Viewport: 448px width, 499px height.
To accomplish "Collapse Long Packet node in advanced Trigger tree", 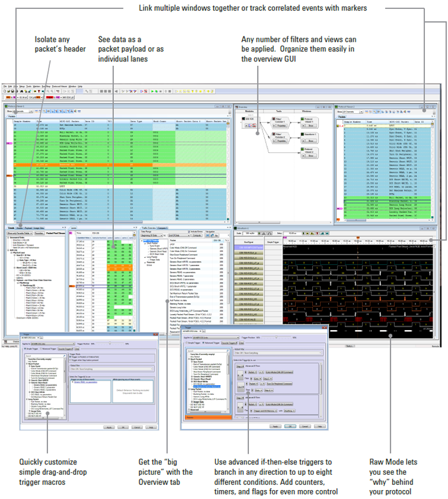I will 189,390.
